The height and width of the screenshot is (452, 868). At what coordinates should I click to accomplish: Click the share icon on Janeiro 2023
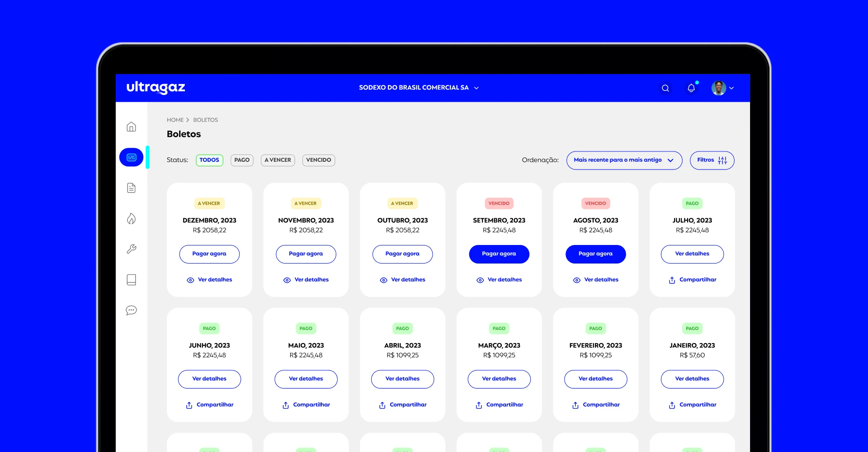click(x=672, y=405)
